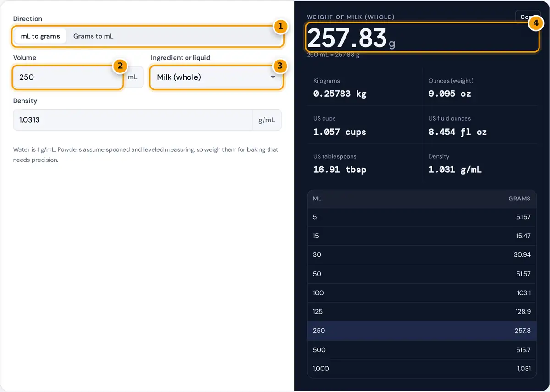Click the Volume input field showing 250
The height and width of the screenshot is (392, 550).
point(67,77)
